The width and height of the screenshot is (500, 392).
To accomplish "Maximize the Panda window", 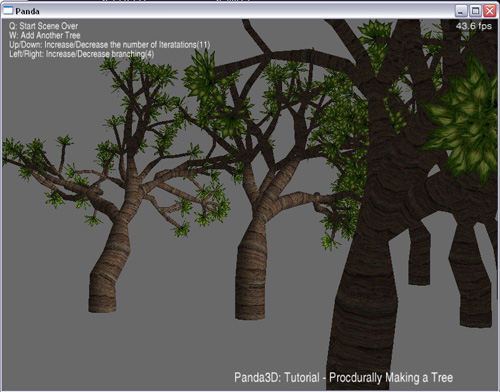I will [x=475, y=11].
